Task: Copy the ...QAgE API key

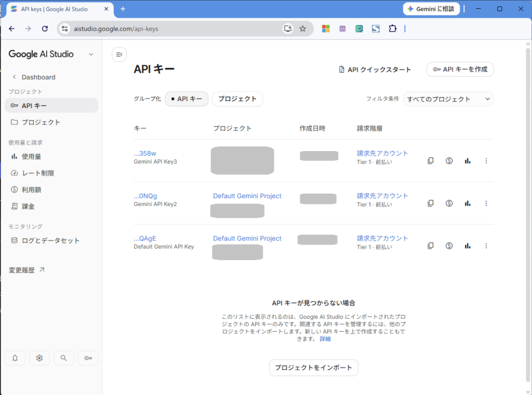Action: pyautogui.click(x=431, y=246)
